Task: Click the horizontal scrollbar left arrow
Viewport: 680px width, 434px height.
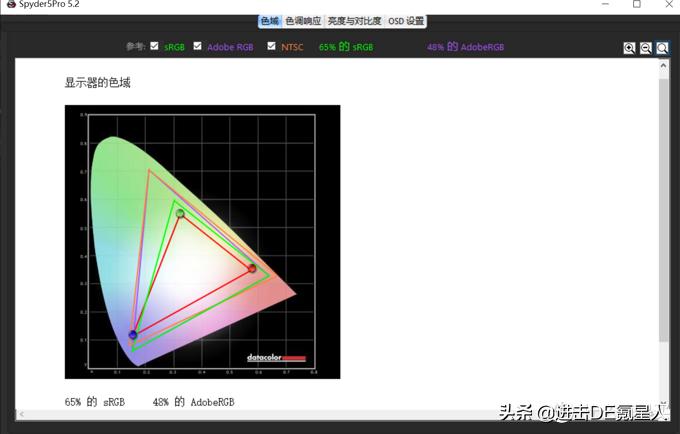Action: 22,414
